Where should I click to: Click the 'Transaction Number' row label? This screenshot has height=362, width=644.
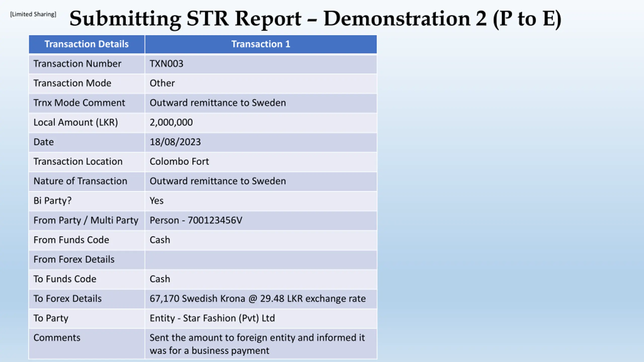coord(77,64)
